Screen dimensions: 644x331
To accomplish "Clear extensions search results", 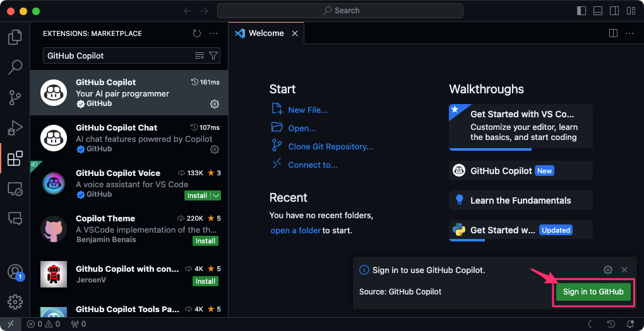I will pyautogui.click(x=199, y=55).
